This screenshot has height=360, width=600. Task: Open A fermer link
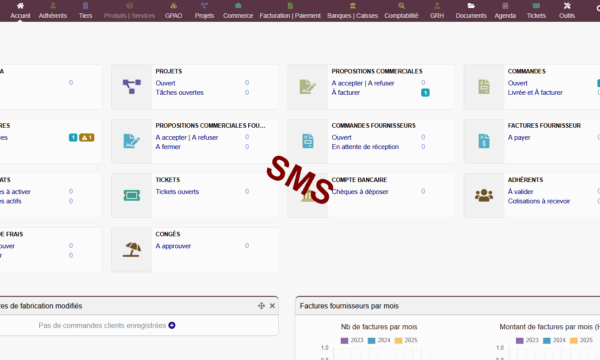coord(168,147)
